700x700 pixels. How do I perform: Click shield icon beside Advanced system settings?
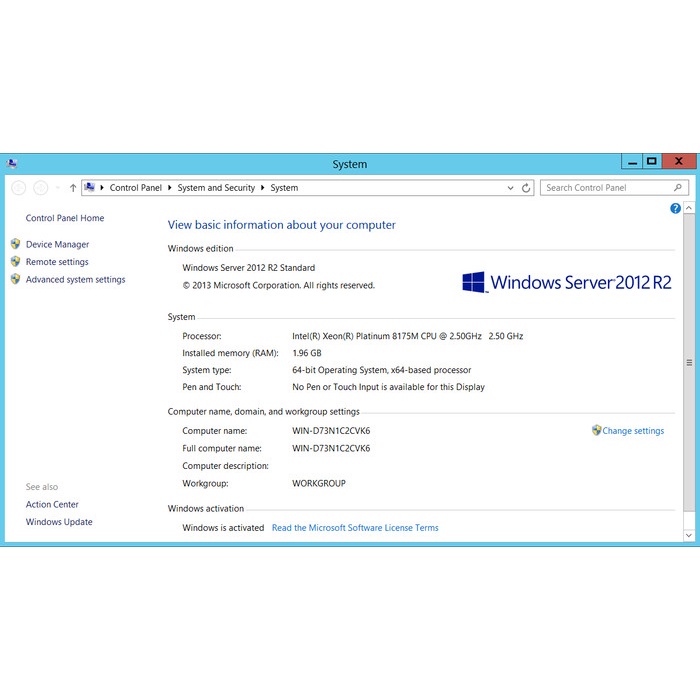click(x=15, y=279)
